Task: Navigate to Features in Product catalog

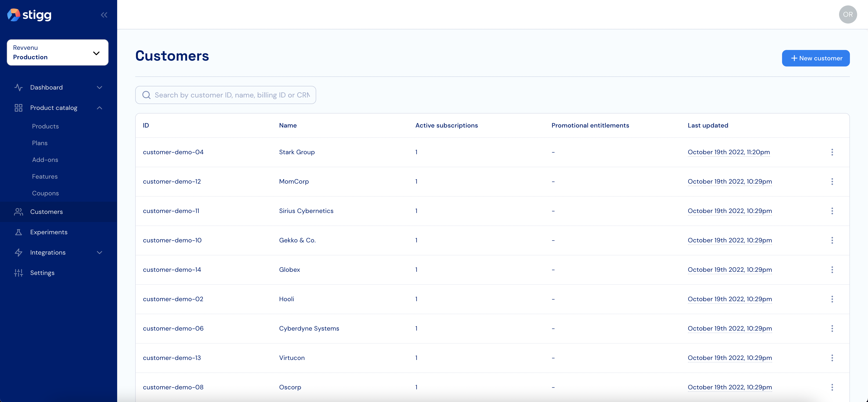Action: coord(45,177)
